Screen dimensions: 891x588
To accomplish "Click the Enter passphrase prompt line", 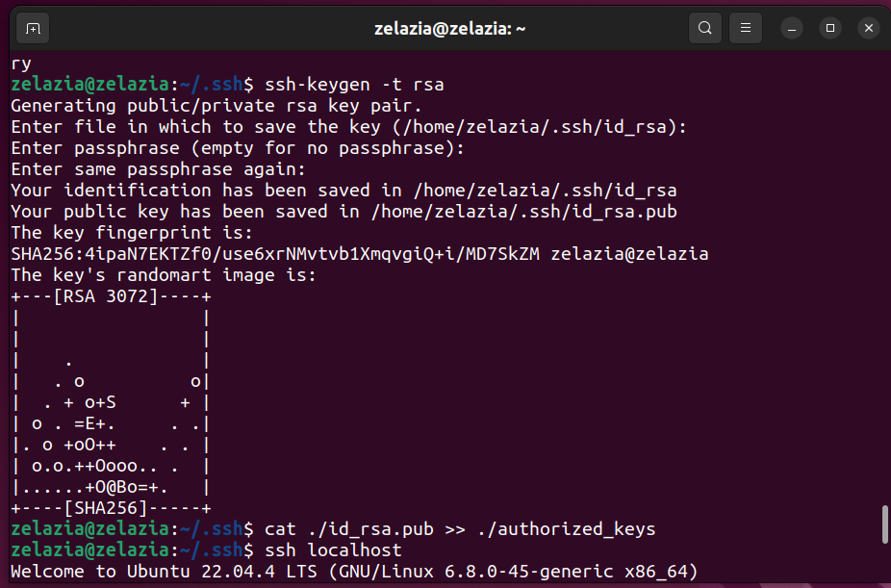I will 238,148.
